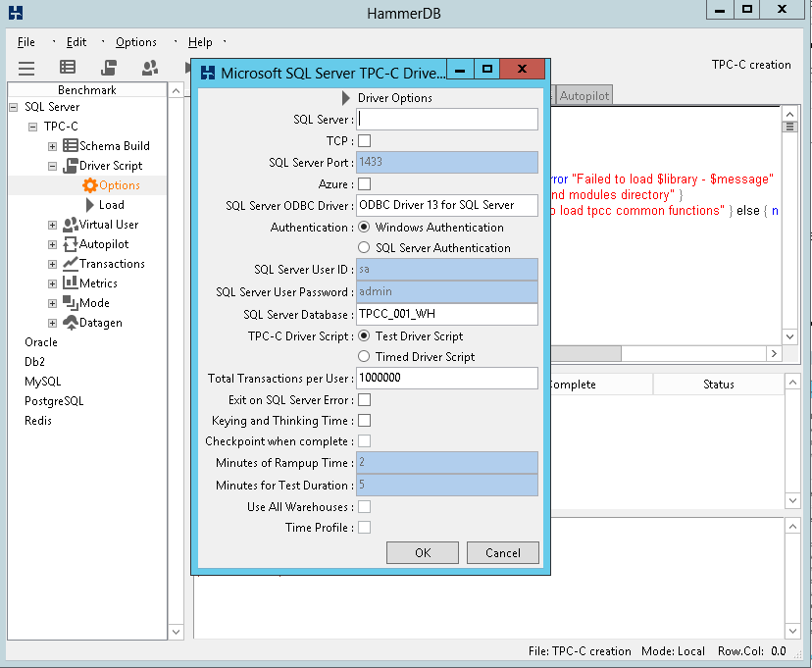Viewport: 812px width, 668px height.
Task: Open the Edit menu
Action: [x=76, y=42]
